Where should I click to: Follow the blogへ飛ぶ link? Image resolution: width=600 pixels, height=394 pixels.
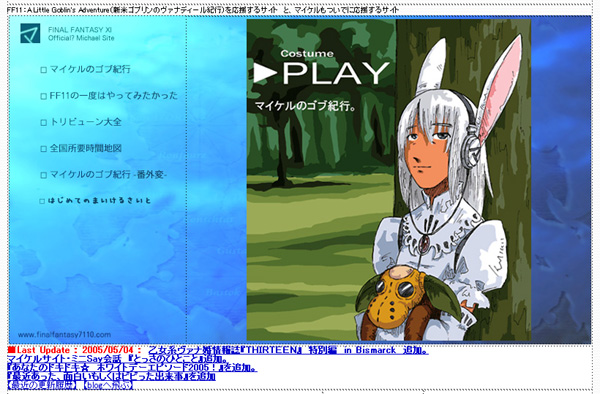pyautogui.click(x=108, y=385)
